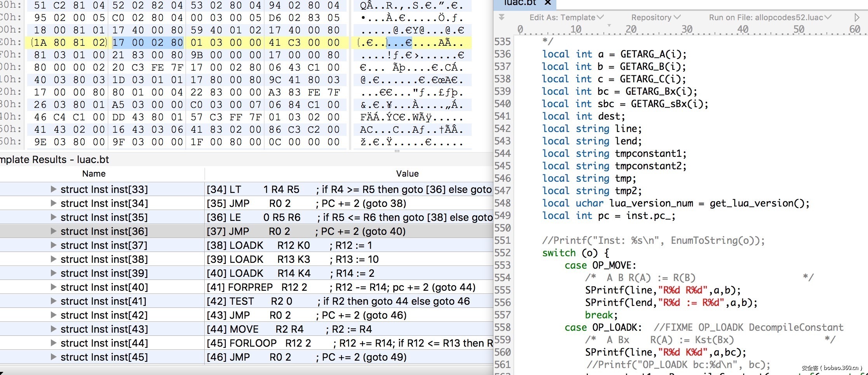Expand struct Inst inst[44] FORLOOP node
Image resolution: width=868 pixels, height=375 pixels.
54,343
